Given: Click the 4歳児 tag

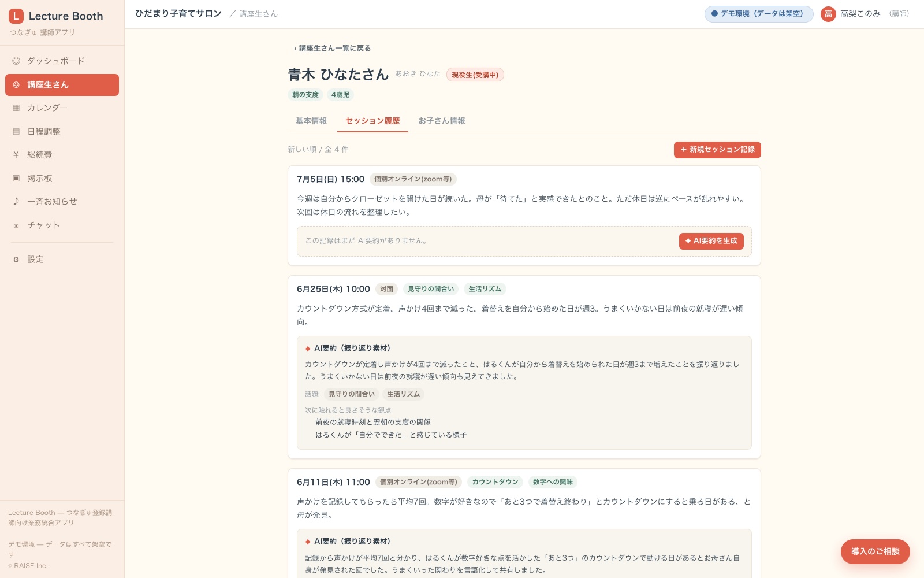Looking at the screenshot, I should click(x=340, y=95).
